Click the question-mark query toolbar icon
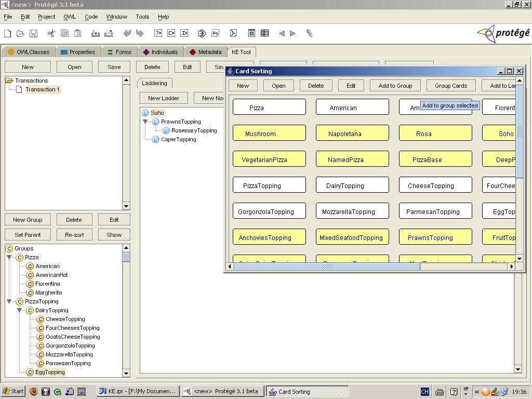This screenshot has width=532, height=399. coord(158,33)
